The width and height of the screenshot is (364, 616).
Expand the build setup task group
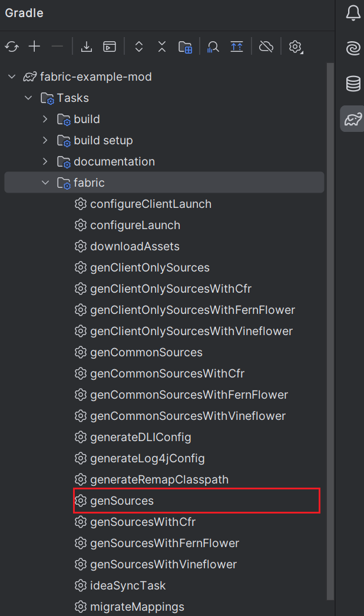[45, 140]
